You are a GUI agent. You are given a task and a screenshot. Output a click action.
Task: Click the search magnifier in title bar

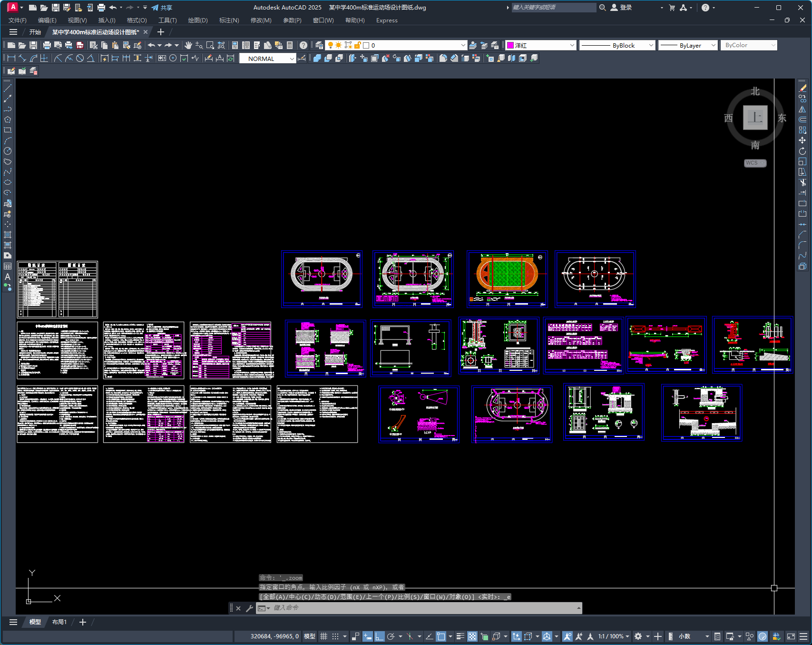602,8
